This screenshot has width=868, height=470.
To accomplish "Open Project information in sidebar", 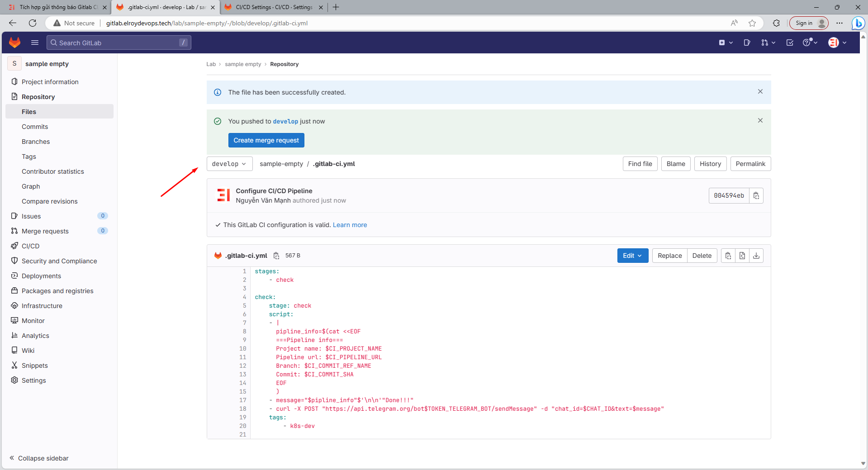I will pos(59,82).
